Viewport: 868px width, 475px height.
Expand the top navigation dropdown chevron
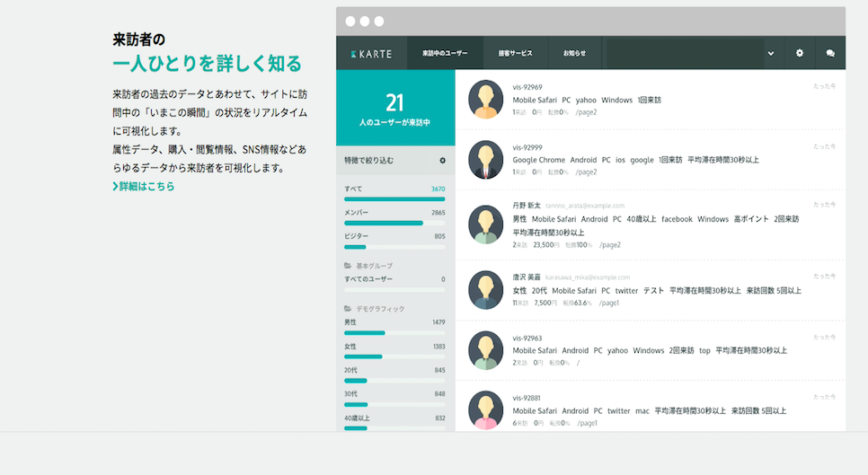pyautogui.click(x=771, y=54)
